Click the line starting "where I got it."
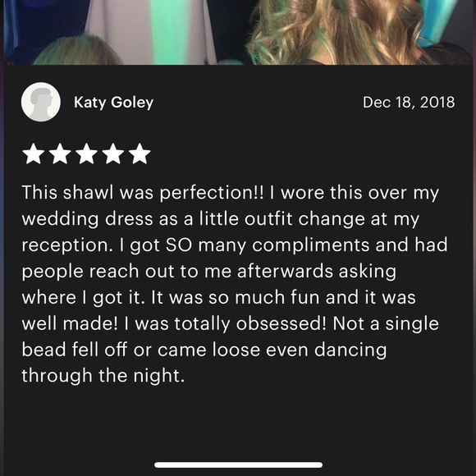 (218, 297)
